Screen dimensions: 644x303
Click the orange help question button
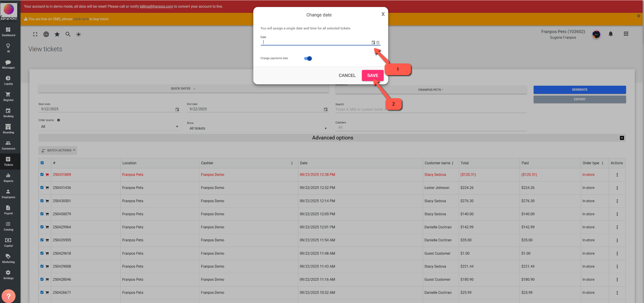(x=8, y=296)
